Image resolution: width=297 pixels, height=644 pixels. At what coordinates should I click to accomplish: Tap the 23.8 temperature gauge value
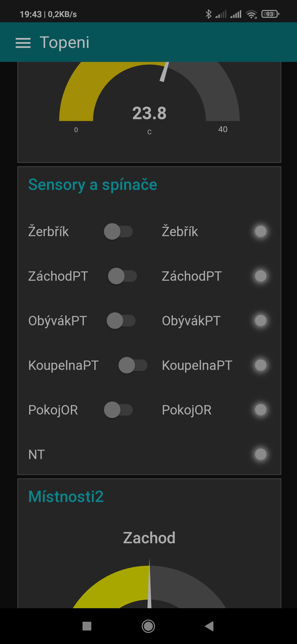tap(149, 113)
